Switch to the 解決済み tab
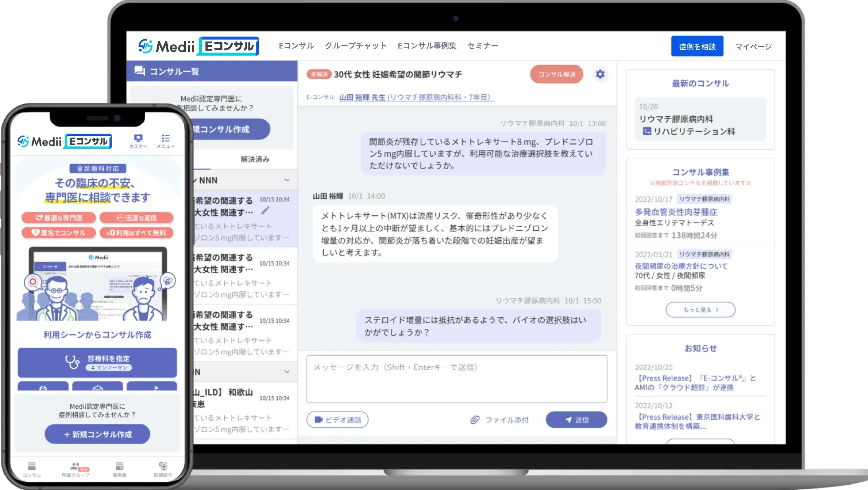The height and width of the screenshot is (490, 868). (x=255, y=159)
